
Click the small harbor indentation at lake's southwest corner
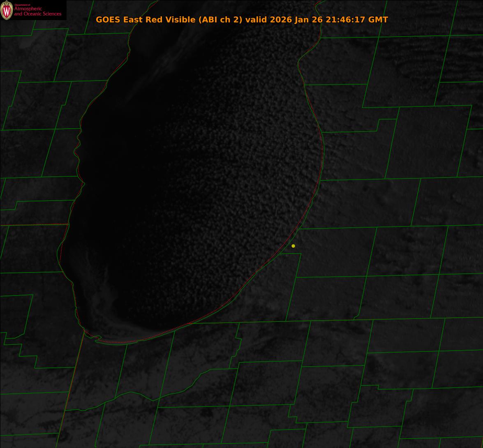[97, 338]
